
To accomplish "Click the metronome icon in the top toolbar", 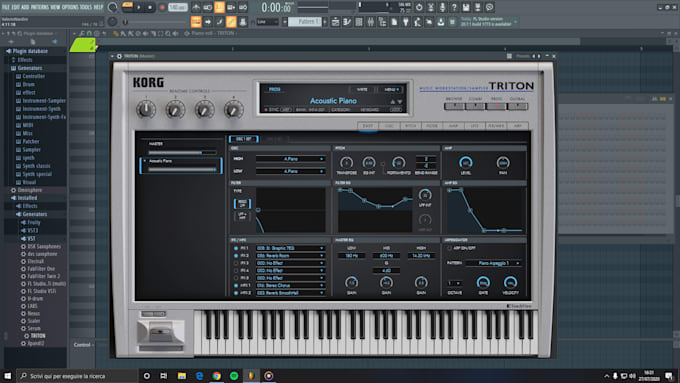I will tap(196, 7).
